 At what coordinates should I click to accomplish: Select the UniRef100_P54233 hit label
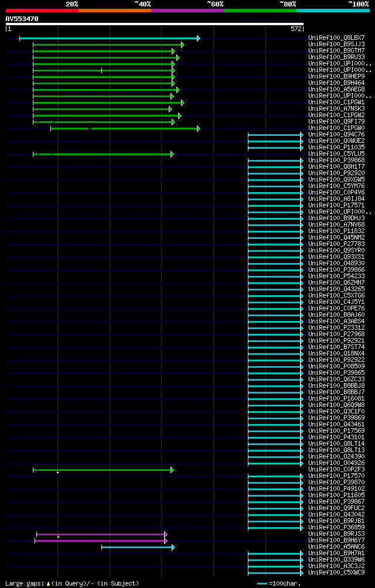point(336,276)
